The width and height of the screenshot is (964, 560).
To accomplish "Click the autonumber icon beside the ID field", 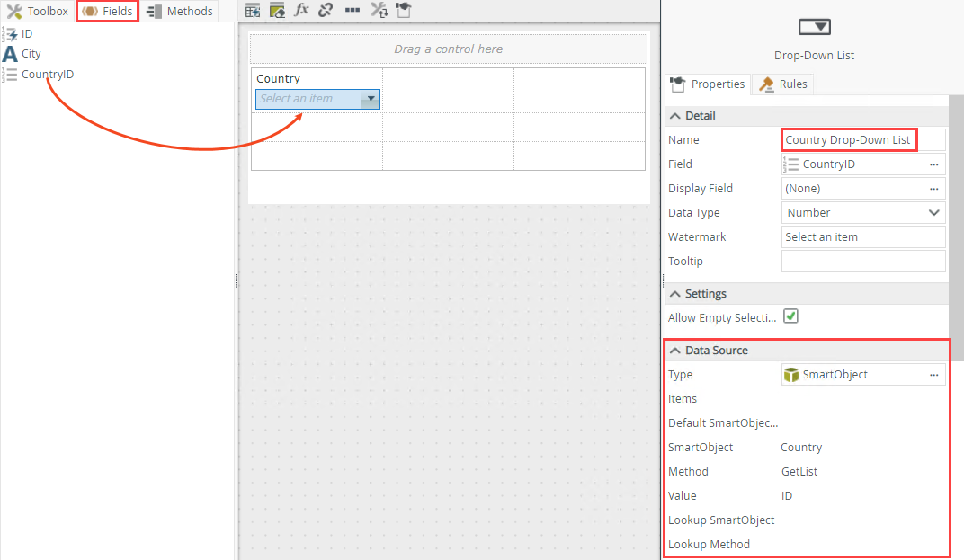I will [x=9, y=32].
